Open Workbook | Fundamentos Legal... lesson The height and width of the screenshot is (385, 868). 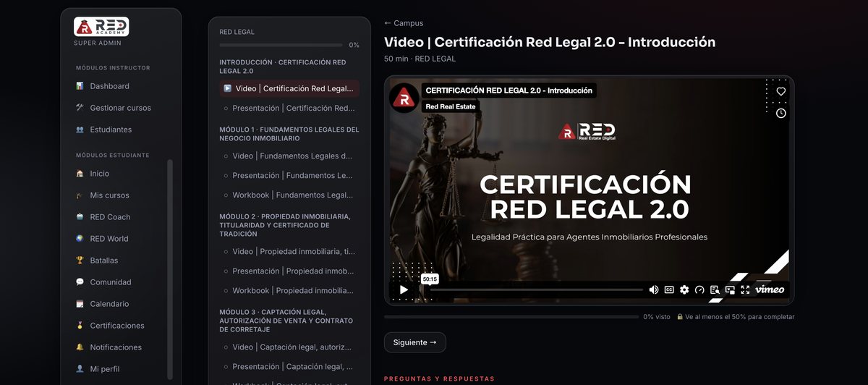click(289, 195)
